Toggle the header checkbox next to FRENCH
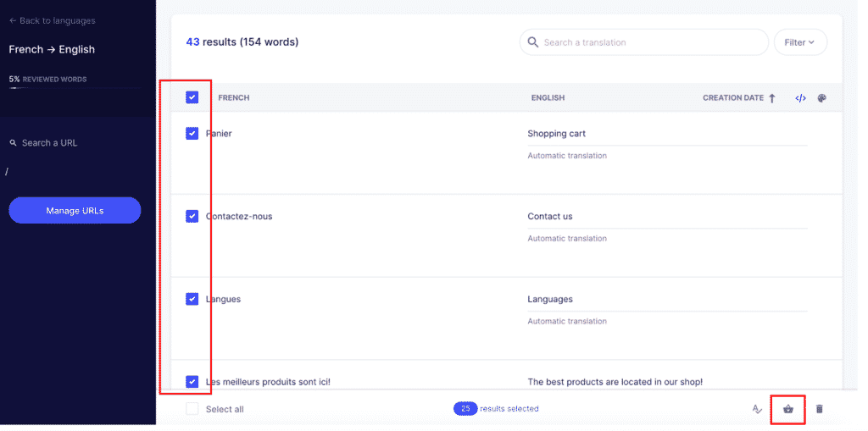The image size is (868, 431). coord(192,97)
